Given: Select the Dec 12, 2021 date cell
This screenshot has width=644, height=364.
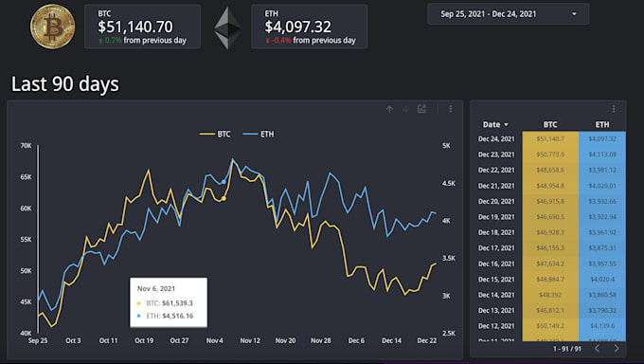Looking at the screenshot, I should (x=496, y=326).
